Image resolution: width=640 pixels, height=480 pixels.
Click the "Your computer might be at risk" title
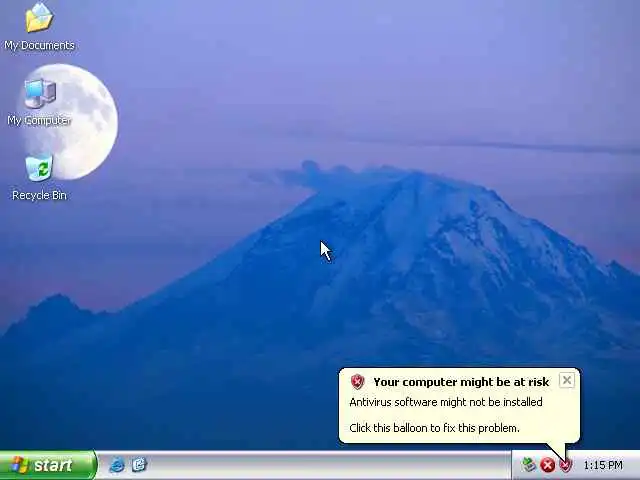coord(461,382)
